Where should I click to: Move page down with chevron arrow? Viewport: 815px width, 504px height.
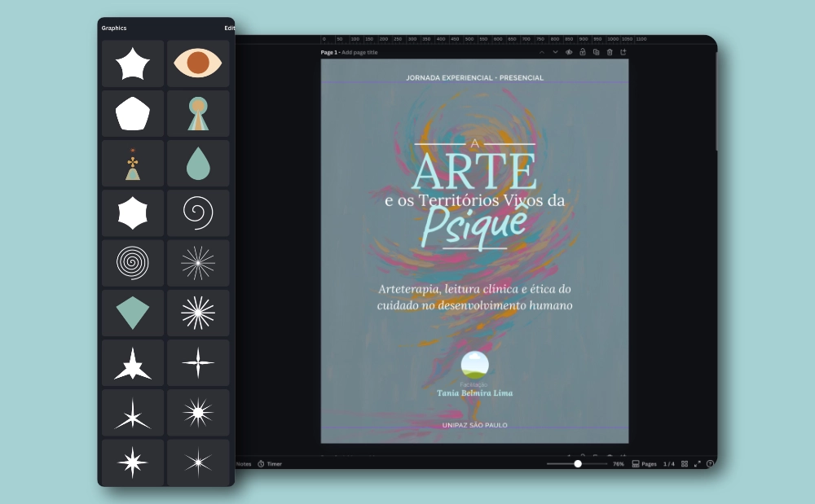click(556, 52)
